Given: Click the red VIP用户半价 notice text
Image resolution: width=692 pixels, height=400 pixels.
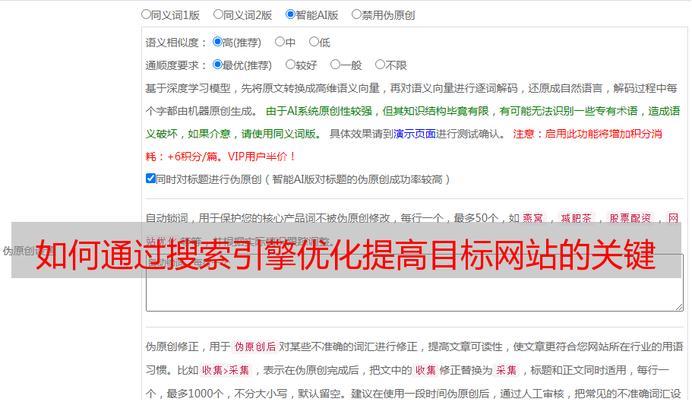Looking at the screenshot, I should point(261,157).
